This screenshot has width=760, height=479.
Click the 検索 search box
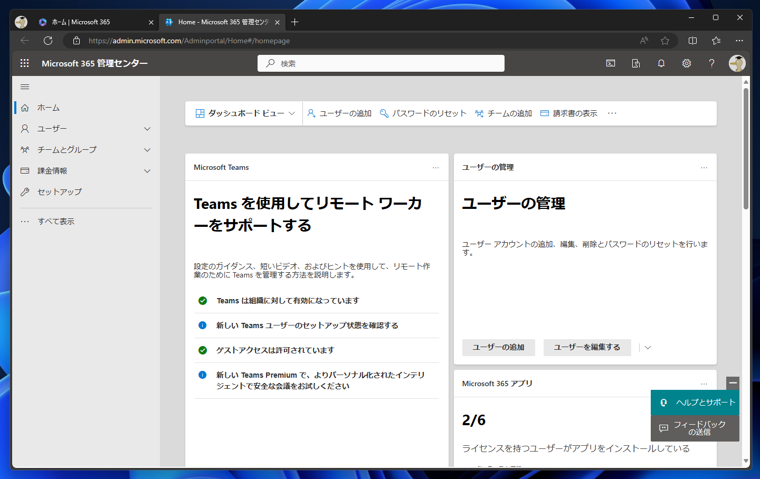pos(381,64)
